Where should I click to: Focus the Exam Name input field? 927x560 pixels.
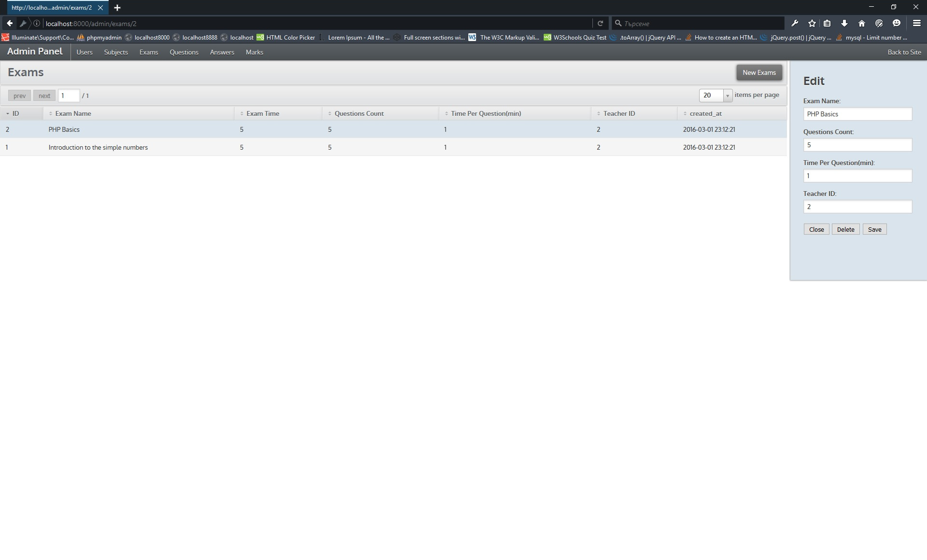[x=857, y=114]
